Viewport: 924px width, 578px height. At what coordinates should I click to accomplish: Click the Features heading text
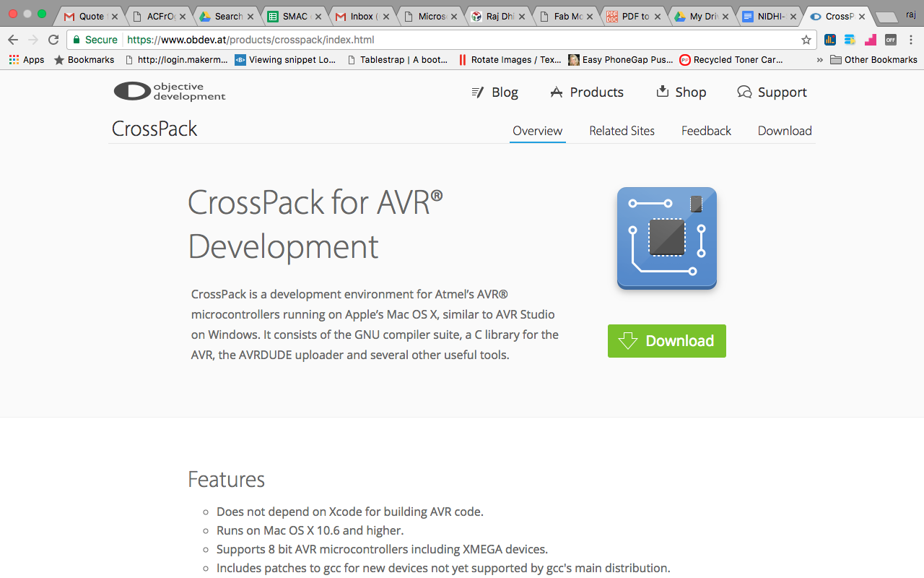227,480
